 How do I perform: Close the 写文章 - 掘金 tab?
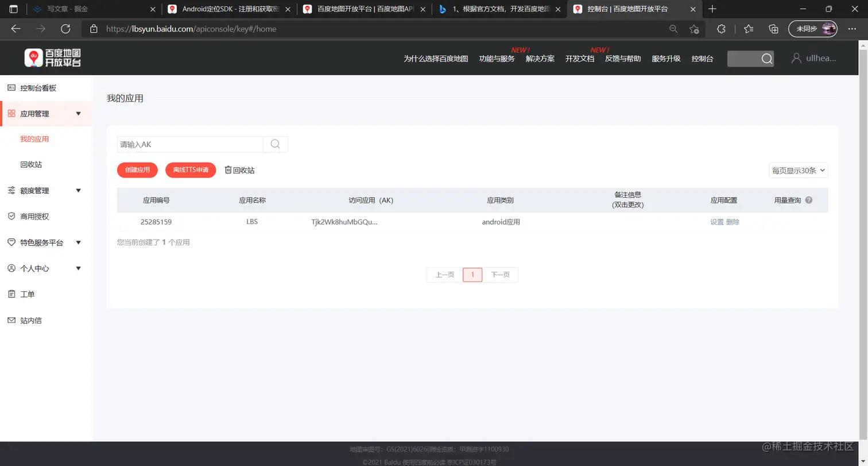pos(152,9)
